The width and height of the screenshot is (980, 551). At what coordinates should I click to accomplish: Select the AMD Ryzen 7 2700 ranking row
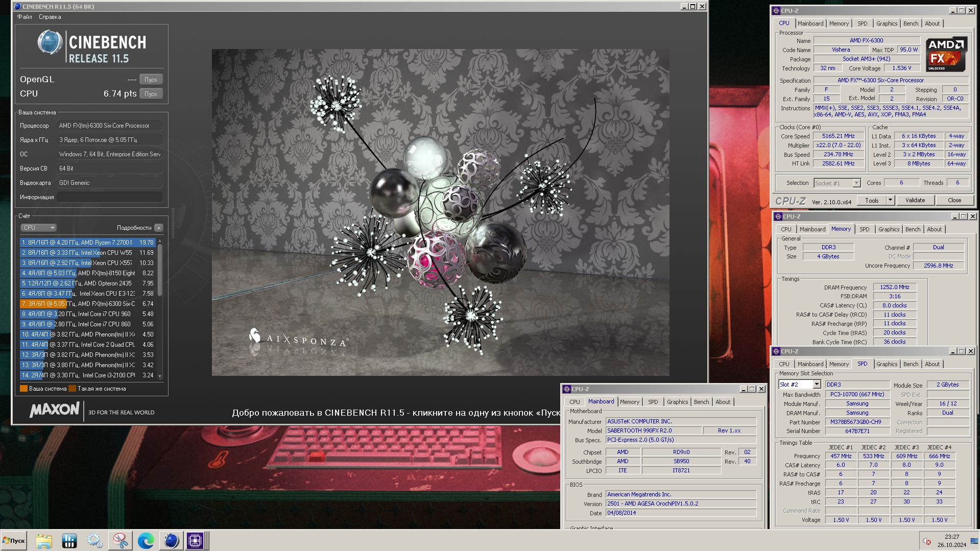[x=88, y=243]
